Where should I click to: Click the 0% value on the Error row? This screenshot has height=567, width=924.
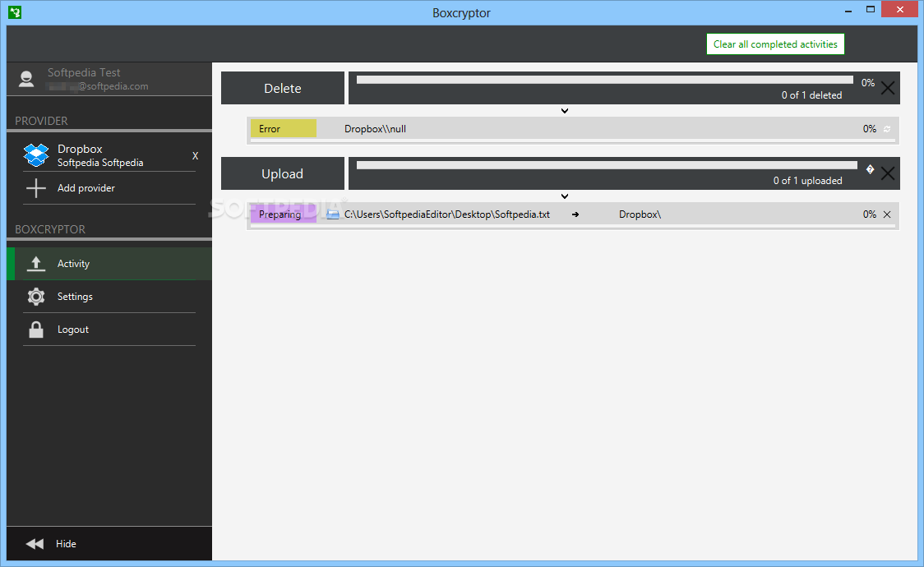coord(869,129)
